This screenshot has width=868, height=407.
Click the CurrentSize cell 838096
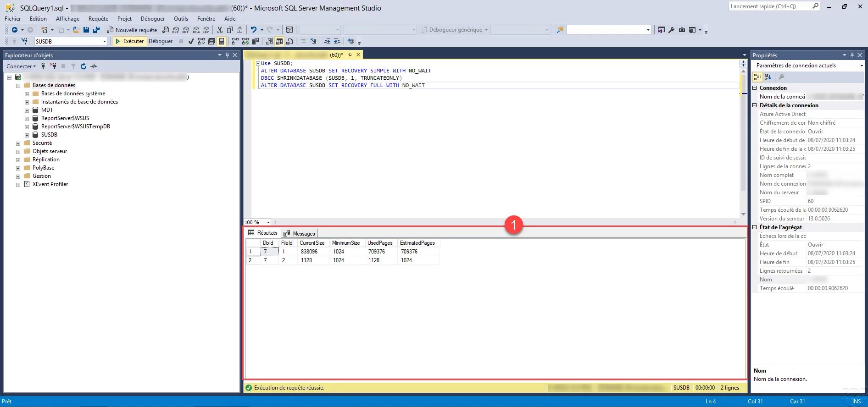[x=313, y=252]
